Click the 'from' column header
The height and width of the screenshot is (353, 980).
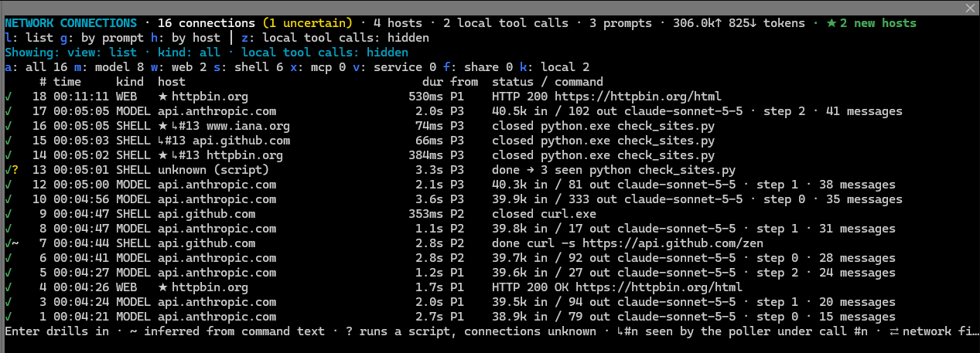[464, 82]
